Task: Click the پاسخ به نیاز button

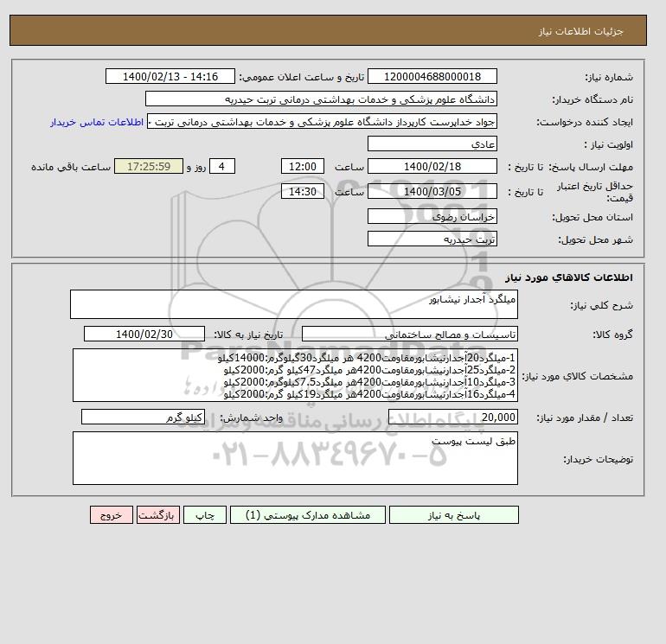Action: 453,515
